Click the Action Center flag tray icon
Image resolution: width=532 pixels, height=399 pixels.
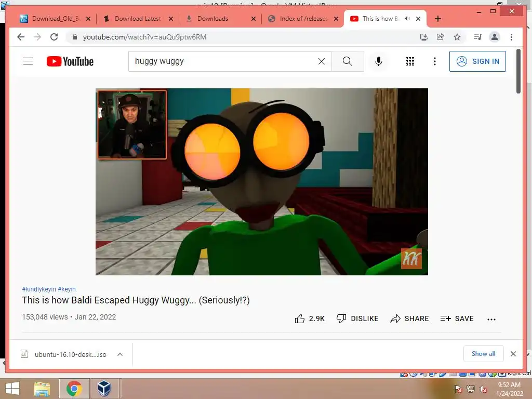(x=458, y=390)
